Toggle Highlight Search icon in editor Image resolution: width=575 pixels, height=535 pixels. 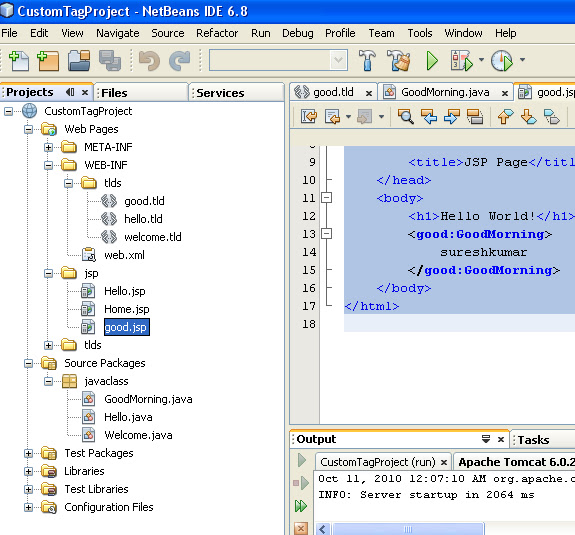475,117
